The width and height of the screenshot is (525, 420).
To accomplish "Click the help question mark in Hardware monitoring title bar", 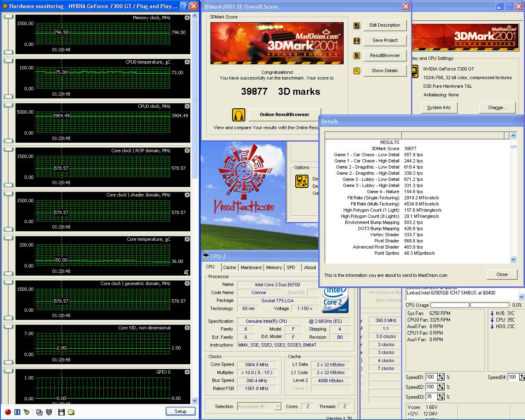I will pyautogui.click(x=184, y=6).
